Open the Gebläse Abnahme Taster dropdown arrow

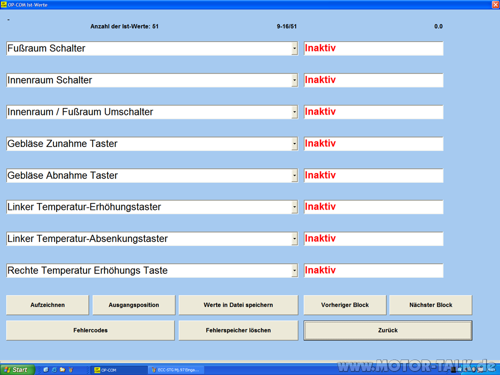tap(294, 176)
